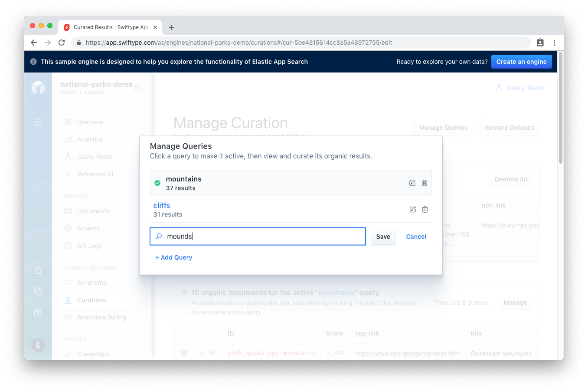
Task: Go back with the browser back arrow
Action: tap(34, 43)
